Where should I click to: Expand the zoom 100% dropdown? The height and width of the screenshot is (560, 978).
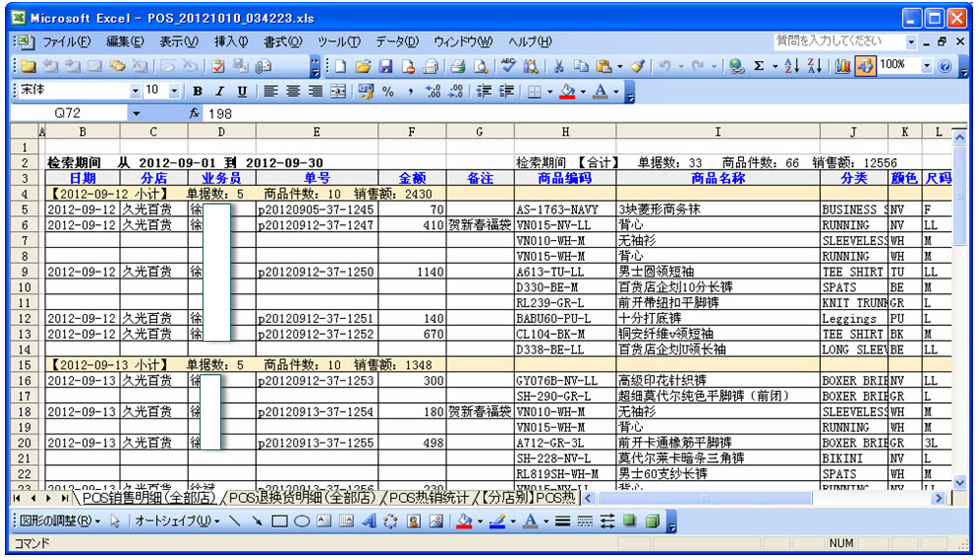coord(927,65)
